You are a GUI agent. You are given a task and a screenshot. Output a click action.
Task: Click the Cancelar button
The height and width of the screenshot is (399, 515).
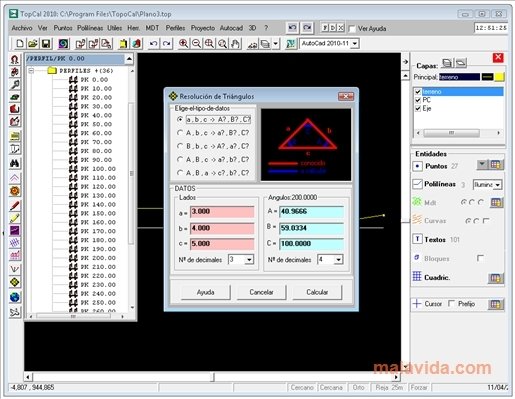pos(261,292)
